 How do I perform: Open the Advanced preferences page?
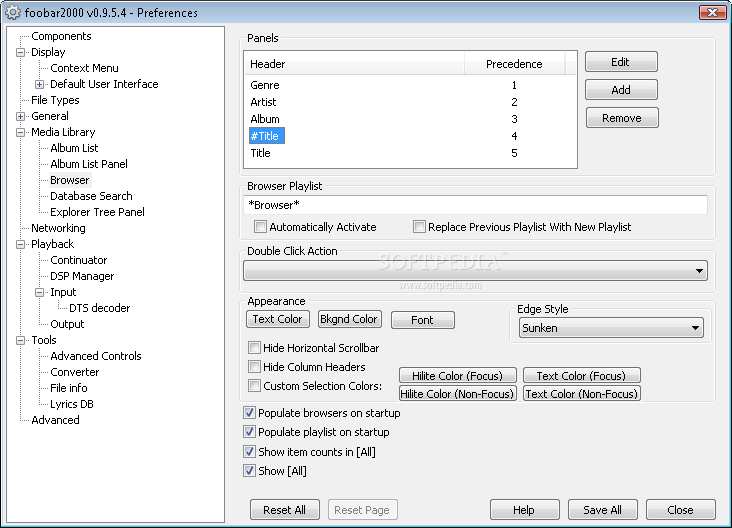point(55,420)
